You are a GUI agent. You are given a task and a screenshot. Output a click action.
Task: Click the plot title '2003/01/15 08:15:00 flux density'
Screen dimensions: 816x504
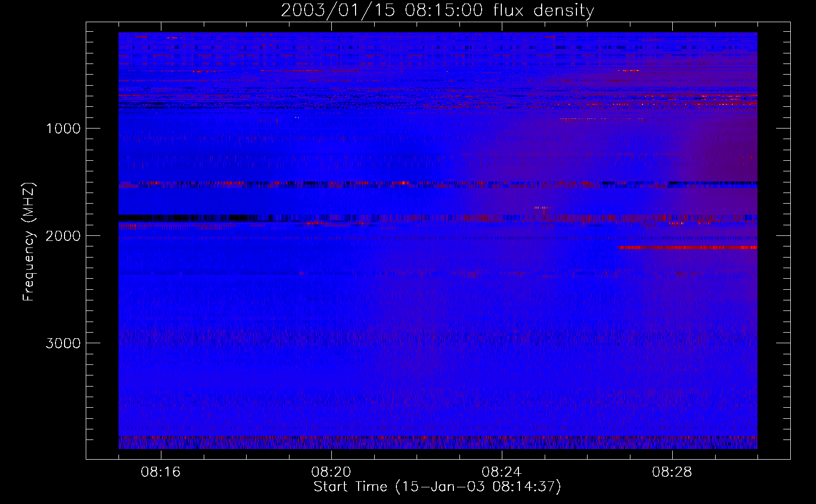(x=437, y=10)
